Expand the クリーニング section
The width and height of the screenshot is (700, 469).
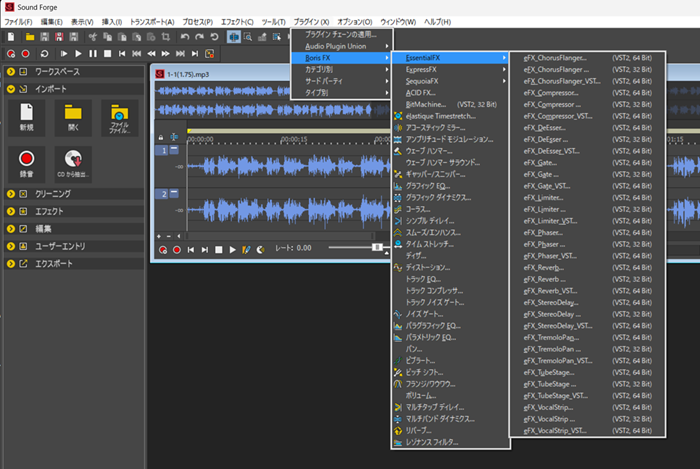[x=11, y=194]
